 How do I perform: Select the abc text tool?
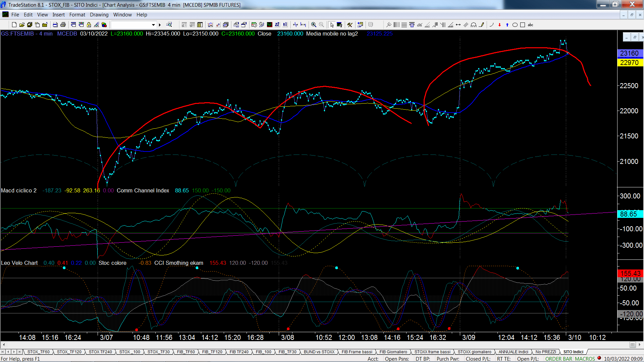click(x=530, y=25)
